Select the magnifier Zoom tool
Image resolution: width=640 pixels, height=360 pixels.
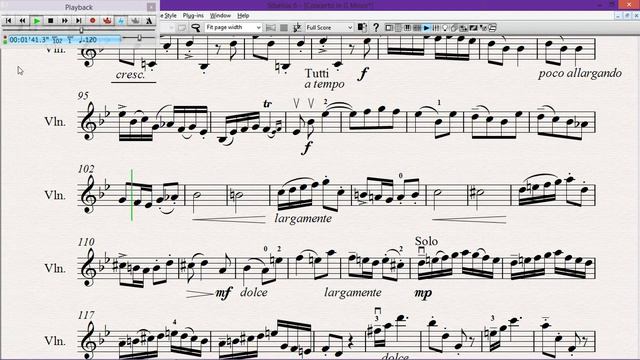[196, 28]
